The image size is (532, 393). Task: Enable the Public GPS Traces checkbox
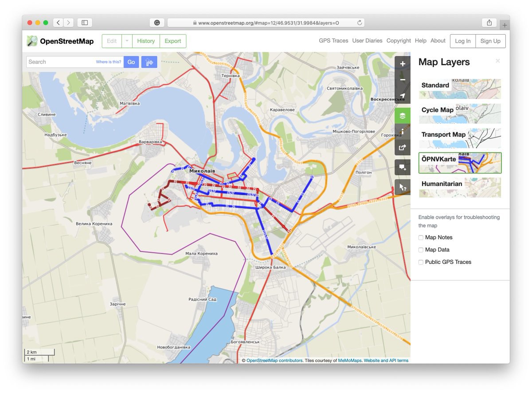click(421, 263)
